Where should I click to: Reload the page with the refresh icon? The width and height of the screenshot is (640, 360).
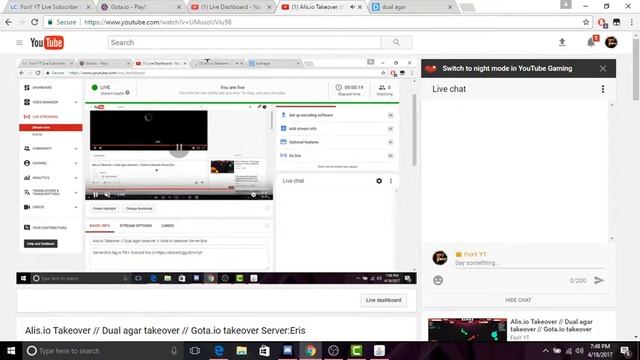point(35,22)
